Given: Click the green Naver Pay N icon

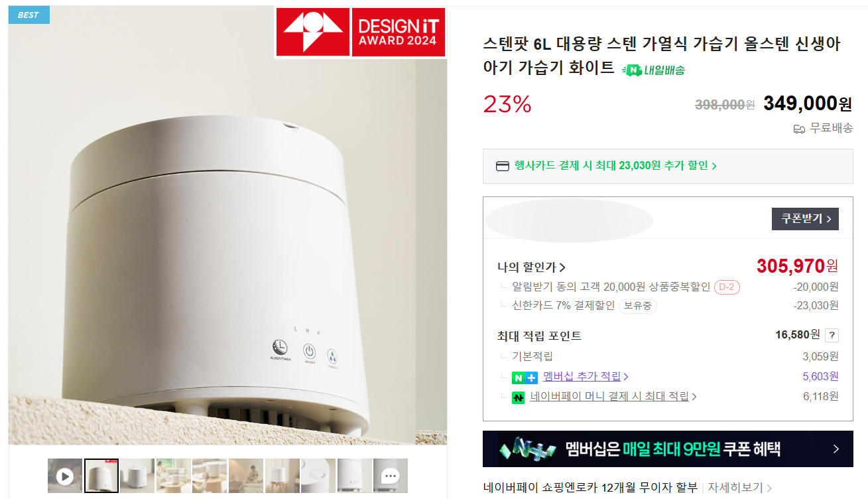Looking at the screenshot, I should [x=518, y=397].
